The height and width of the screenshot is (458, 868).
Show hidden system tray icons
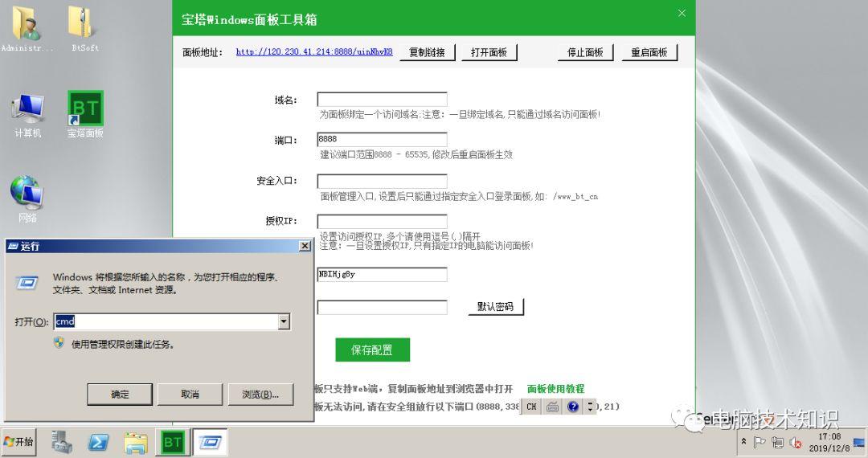click(744, 441)
